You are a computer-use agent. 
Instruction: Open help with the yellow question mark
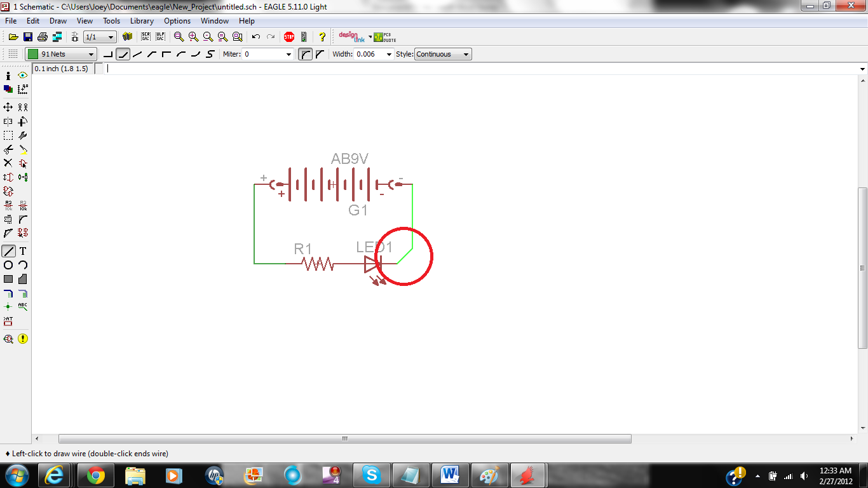(x=322, y=37)
